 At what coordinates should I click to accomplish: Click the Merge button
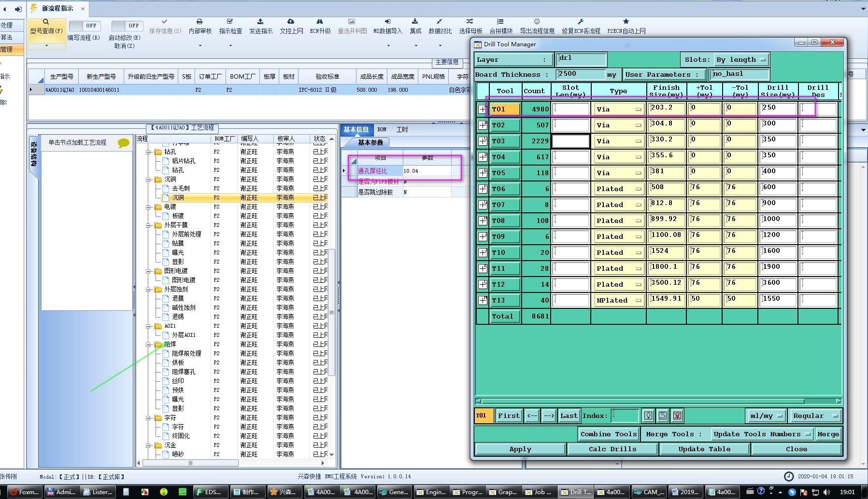(x=828, y=434)
